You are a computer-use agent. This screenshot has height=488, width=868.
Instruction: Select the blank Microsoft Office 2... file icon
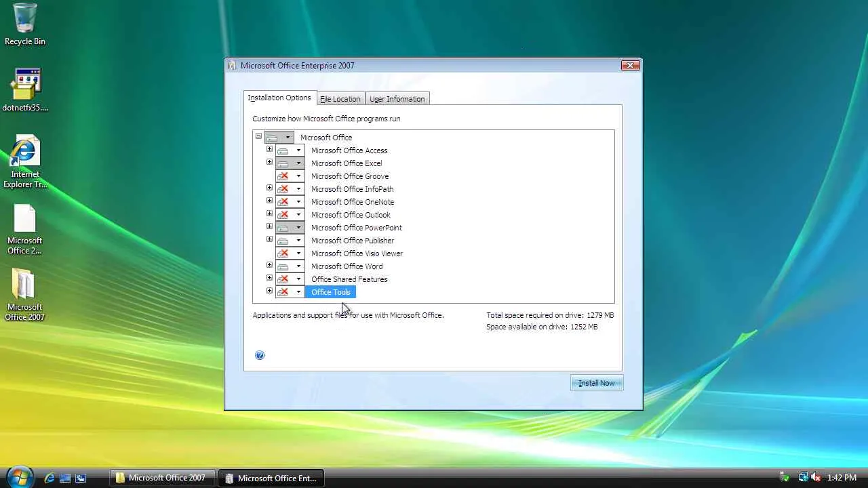25,229
